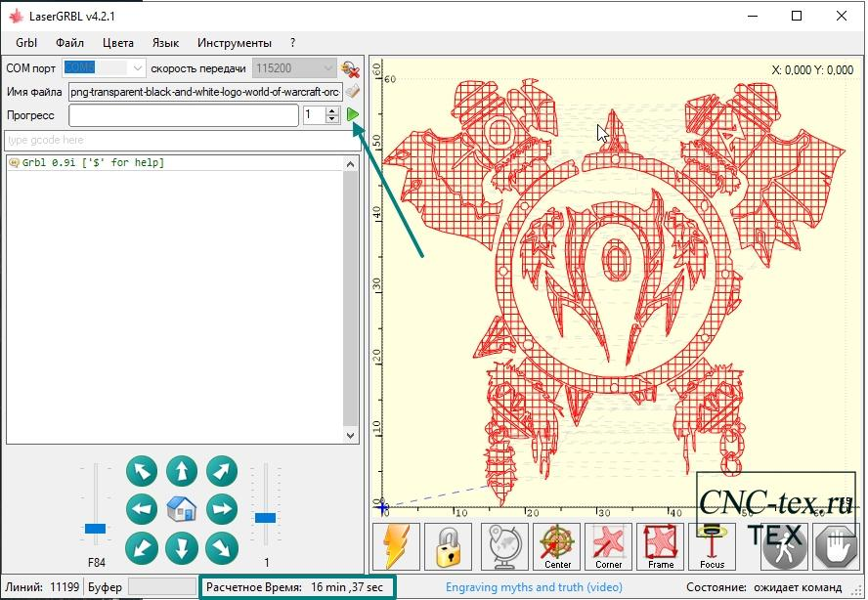Open the ? help menu
Screen dimensions: 868x600
tap(292, 43)
